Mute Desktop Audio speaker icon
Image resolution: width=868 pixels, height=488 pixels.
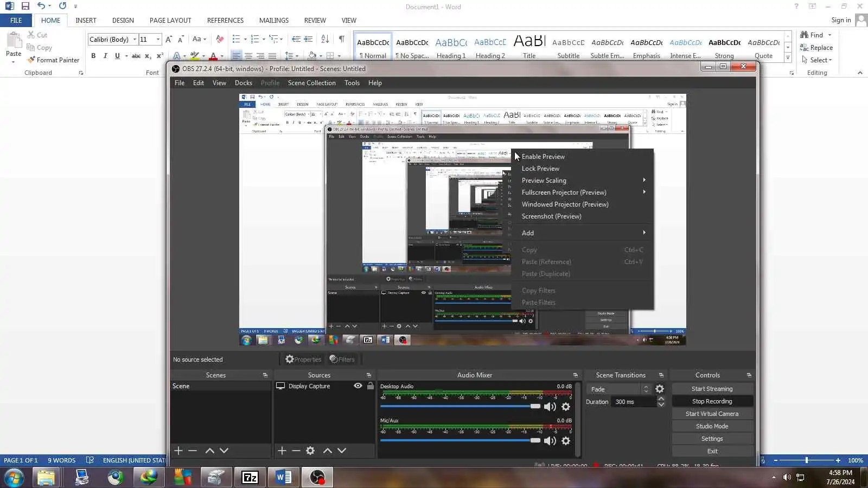pos(550,407)
